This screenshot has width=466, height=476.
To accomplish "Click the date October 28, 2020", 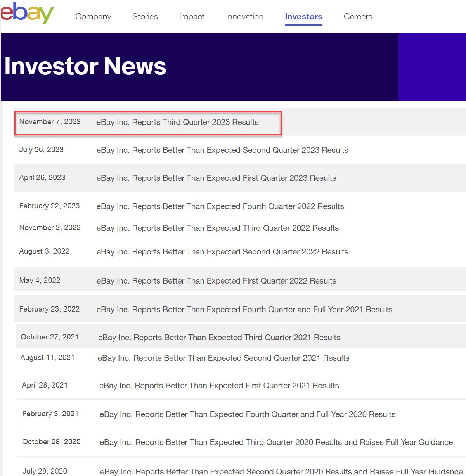I will click(52, 442).
